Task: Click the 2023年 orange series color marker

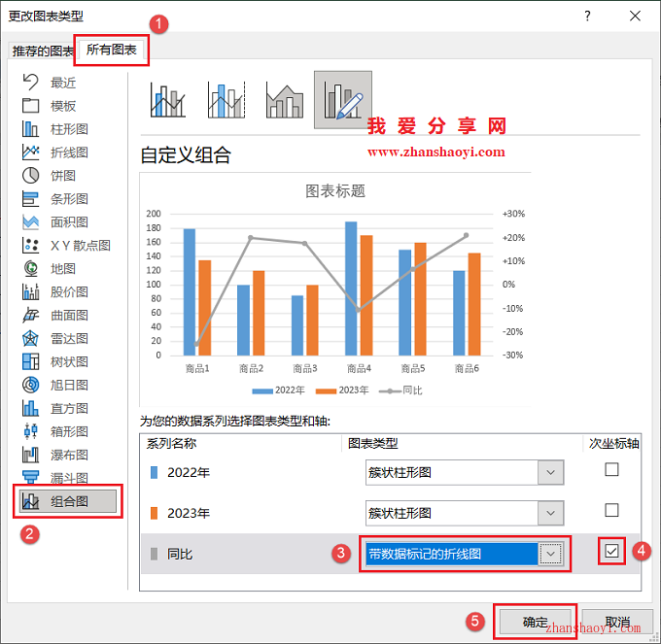Action: [x=155, y=513]
